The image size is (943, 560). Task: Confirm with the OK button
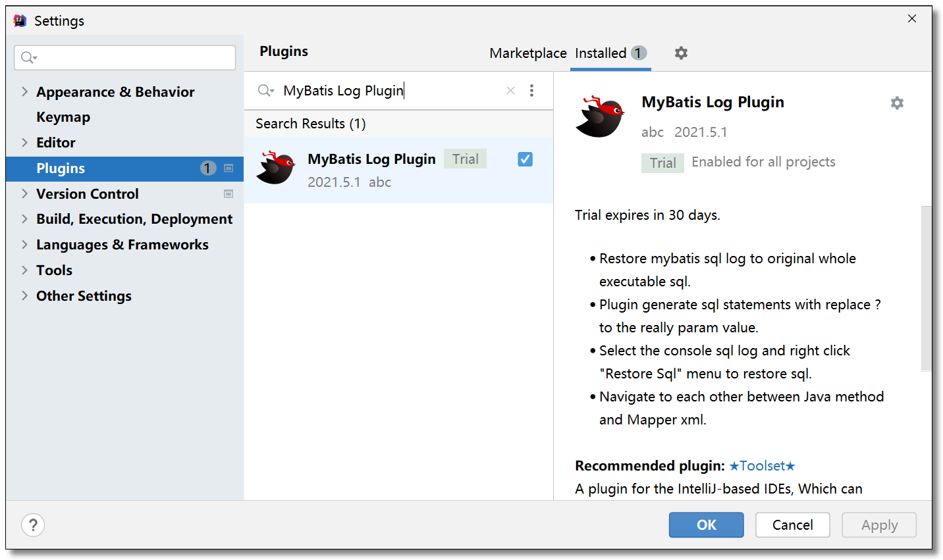tap(707, 525)
